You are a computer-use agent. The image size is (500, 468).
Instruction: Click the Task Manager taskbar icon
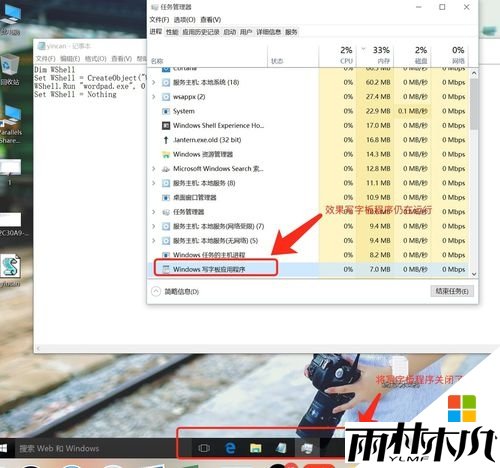point(307,448)
